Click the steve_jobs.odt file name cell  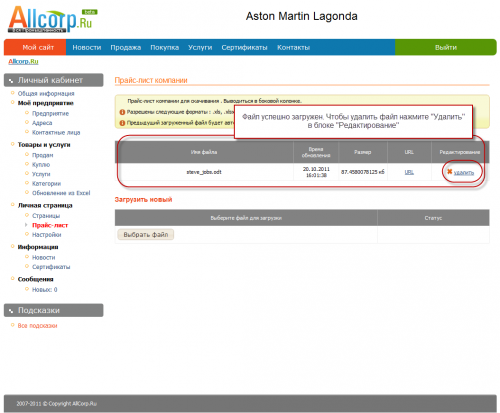pyautogui.click(x=204, y=172)
